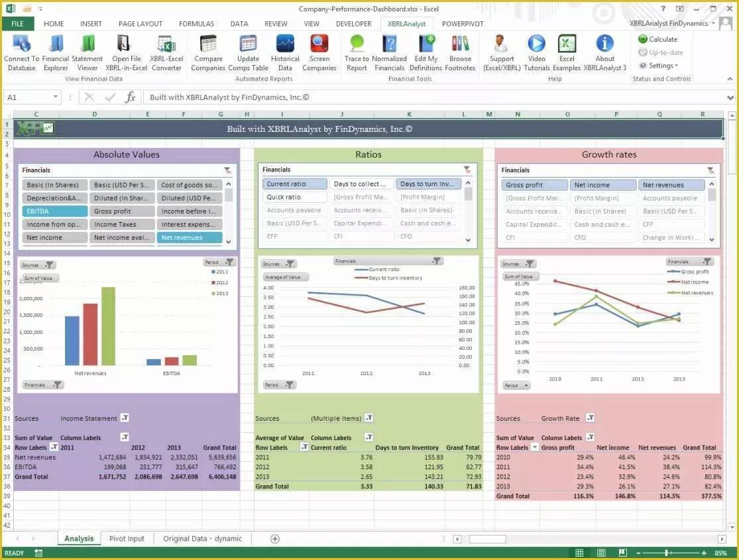739x560 pixels.
Task: Open the Period filter on the bar chart
Action: pos(219,262)
